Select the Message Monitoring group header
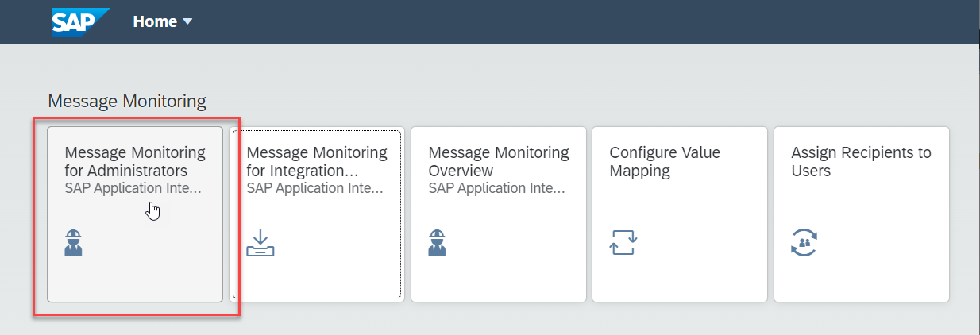980x335 pixels. coord(127,102)
